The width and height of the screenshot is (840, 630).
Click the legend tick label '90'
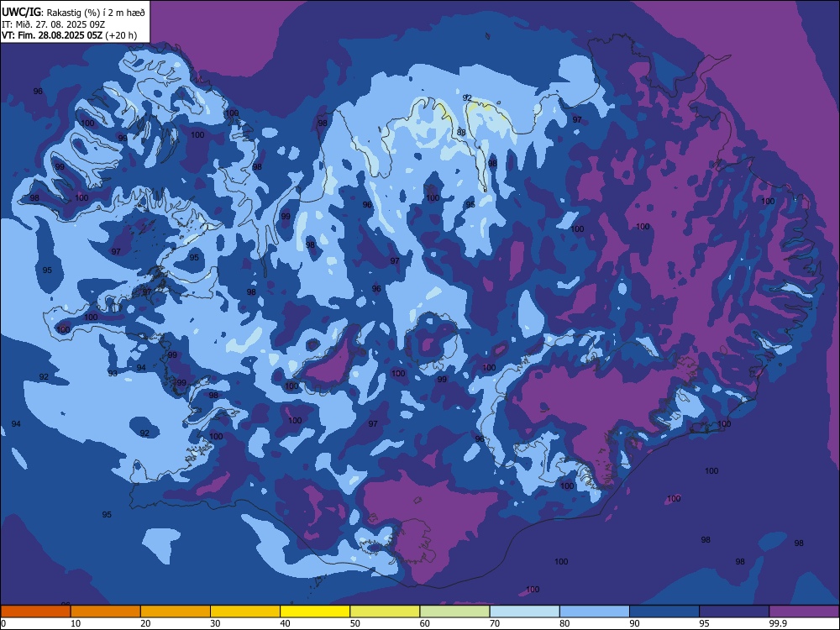(x=635, y=623)
